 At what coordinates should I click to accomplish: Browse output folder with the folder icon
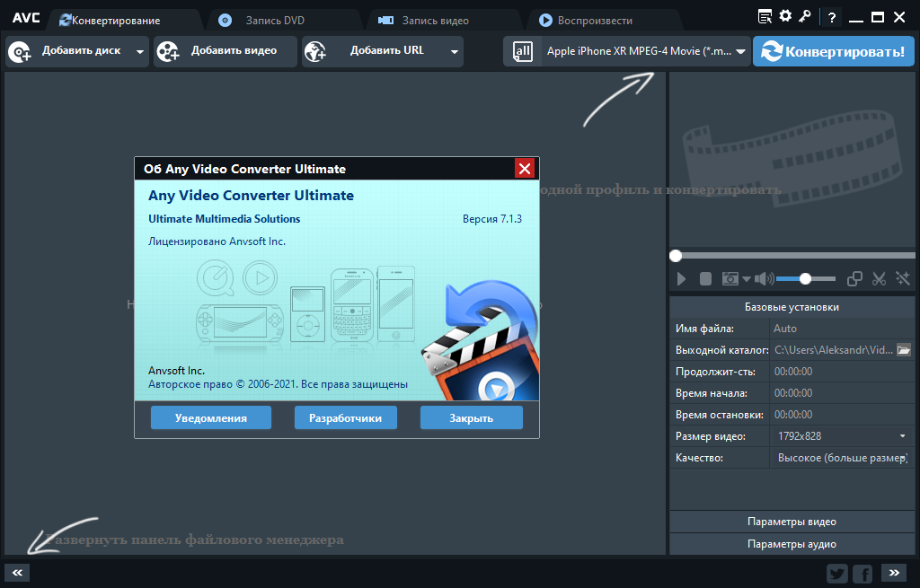(904, 350)
